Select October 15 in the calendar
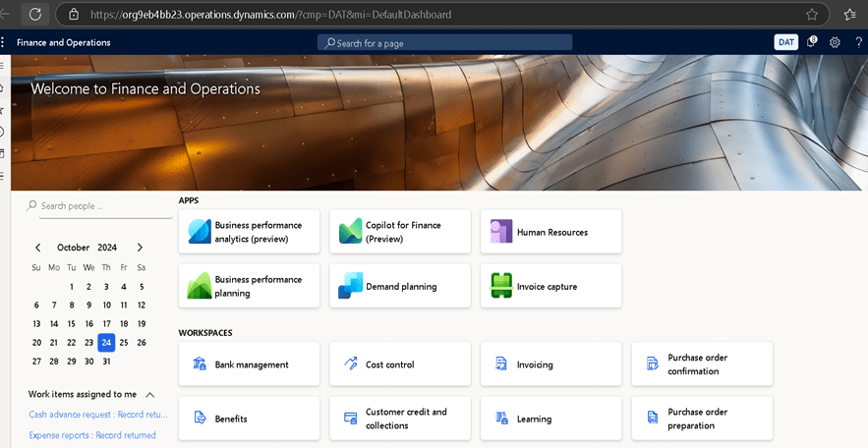The image size is (868, 448). coord(71,323)
